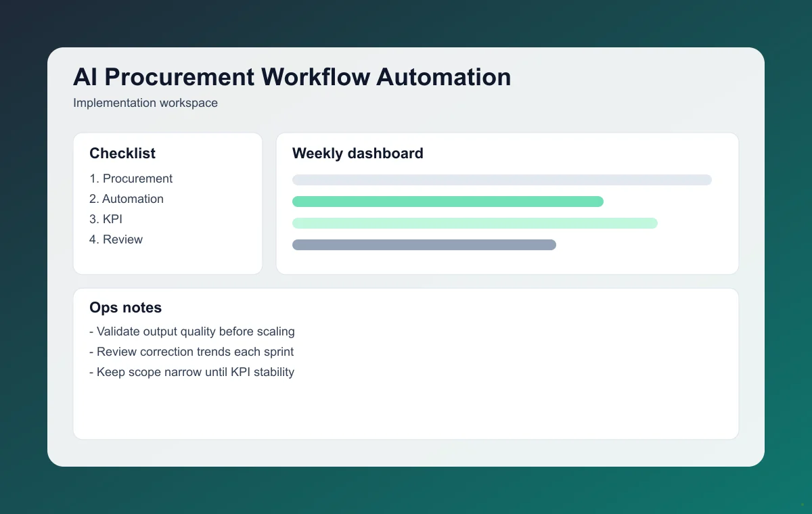Image resolution: width=812 pixels, height=514 pixels.
Task: Click the Weekly dashboard heading
Action: [357, 154]
